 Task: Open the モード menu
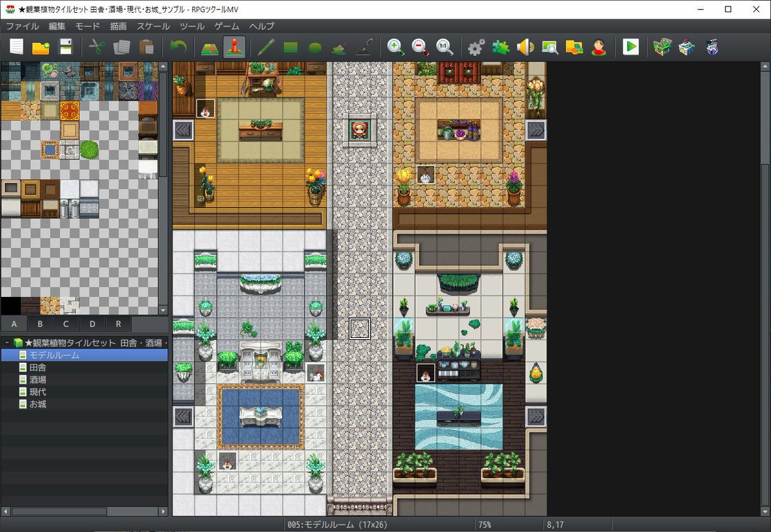[85, 26]
